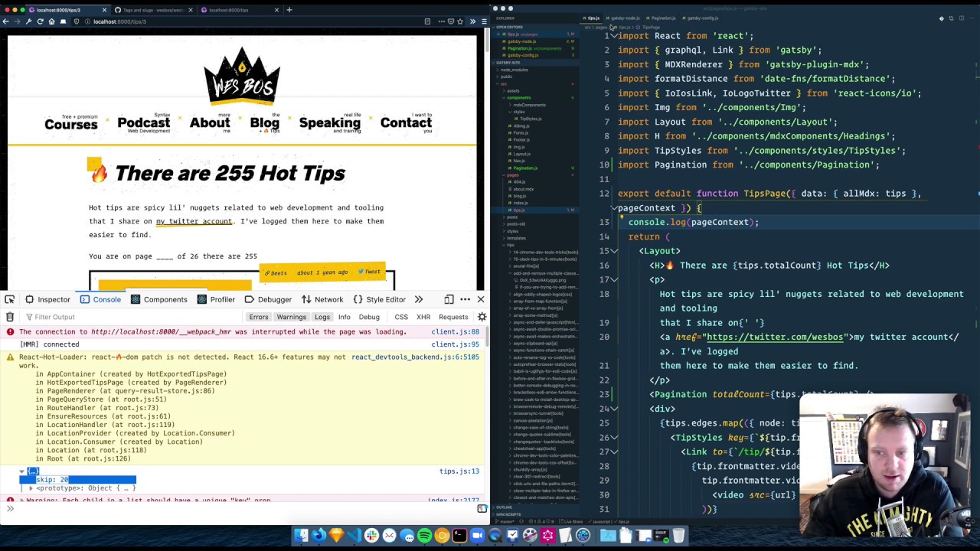
Task: Open a new browser tab with plus
Action: [x=289, y=10]
